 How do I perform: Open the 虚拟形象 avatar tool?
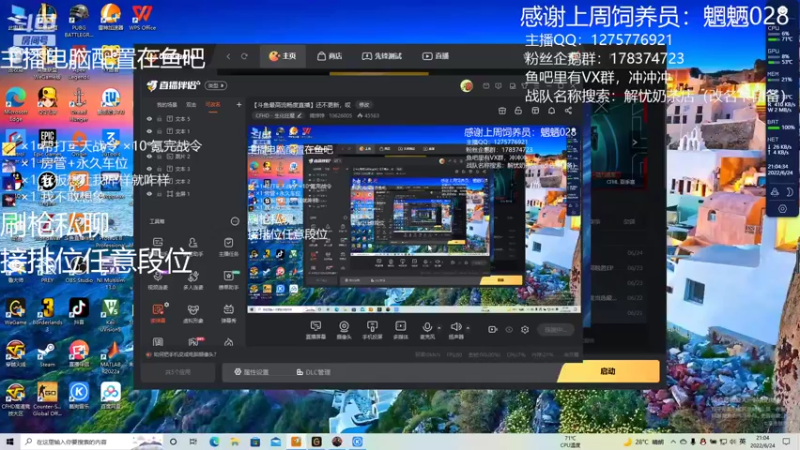pyautogui.click(x=193, y=313)
